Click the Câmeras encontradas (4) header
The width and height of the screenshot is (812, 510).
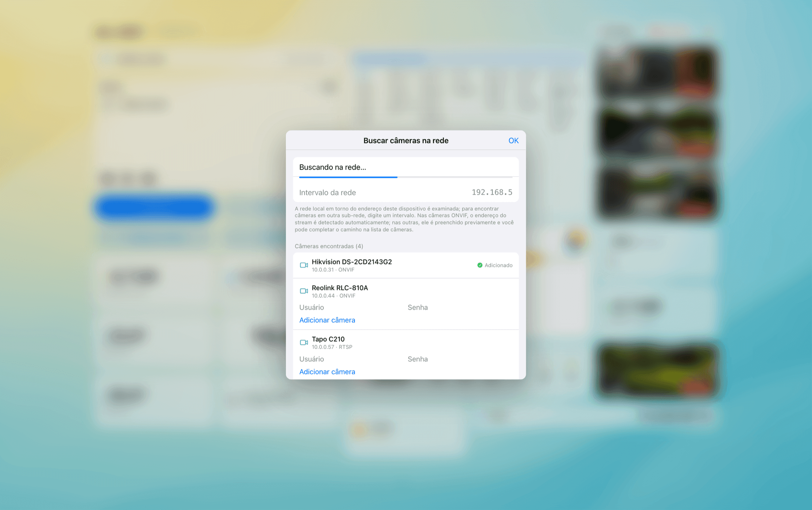pyautogui.click(x=329, y=246)
